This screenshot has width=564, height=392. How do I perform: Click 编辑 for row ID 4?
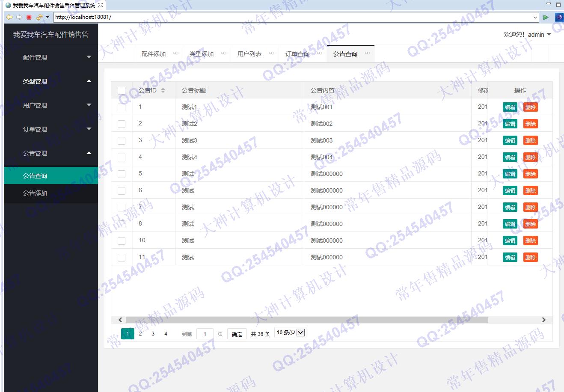[x=510, y=157]
